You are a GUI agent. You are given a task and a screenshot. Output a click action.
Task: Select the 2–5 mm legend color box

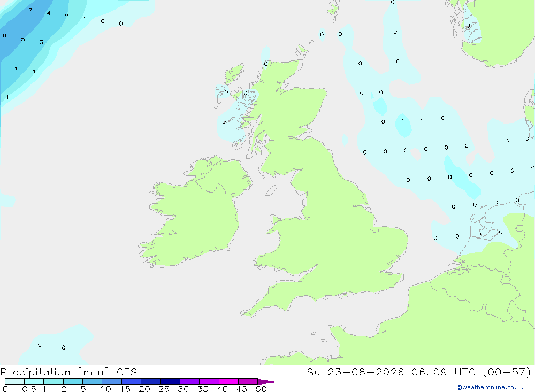coord(73,381)
